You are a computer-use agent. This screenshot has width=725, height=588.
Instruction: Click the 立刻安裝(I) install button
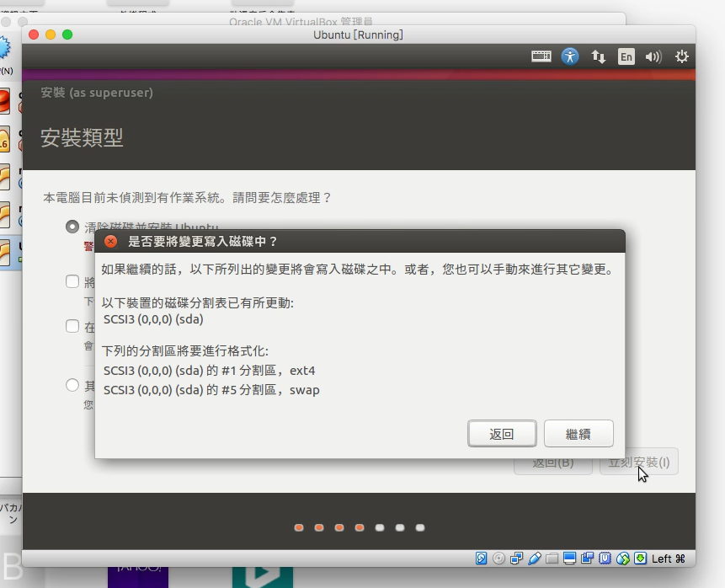pos(638,462)
